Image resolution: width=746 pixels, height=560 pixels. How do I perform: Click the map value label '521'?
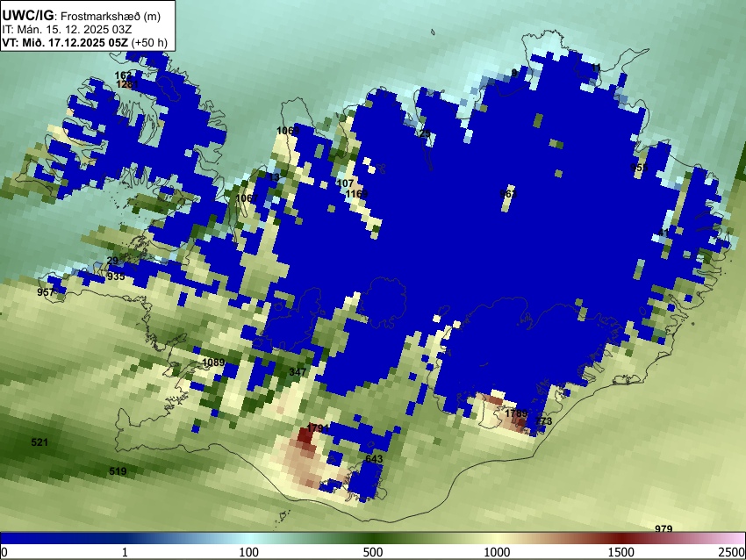tap(39, 442)
